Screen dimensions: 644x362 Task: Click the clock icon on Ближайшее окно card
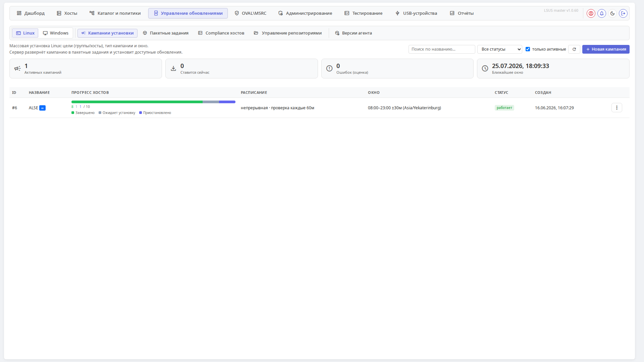coord(485,68)
